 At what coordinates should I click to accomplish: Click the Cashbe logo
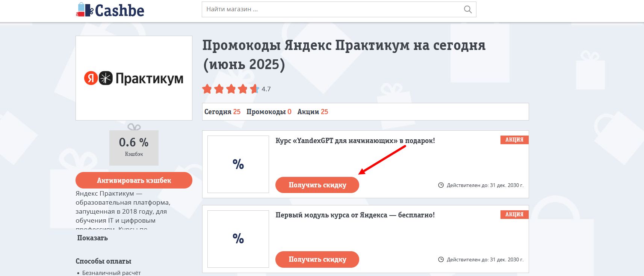pos(110,10)
